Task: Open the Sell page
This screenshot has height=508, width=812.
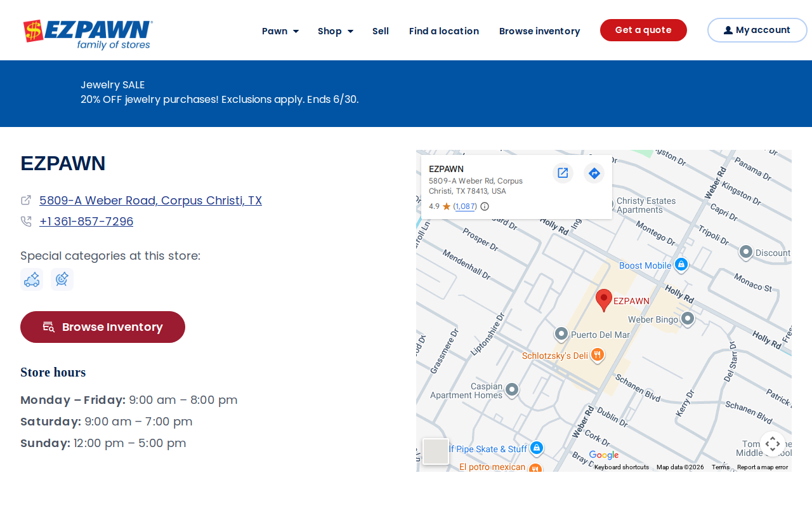Action: coord(381,30)
